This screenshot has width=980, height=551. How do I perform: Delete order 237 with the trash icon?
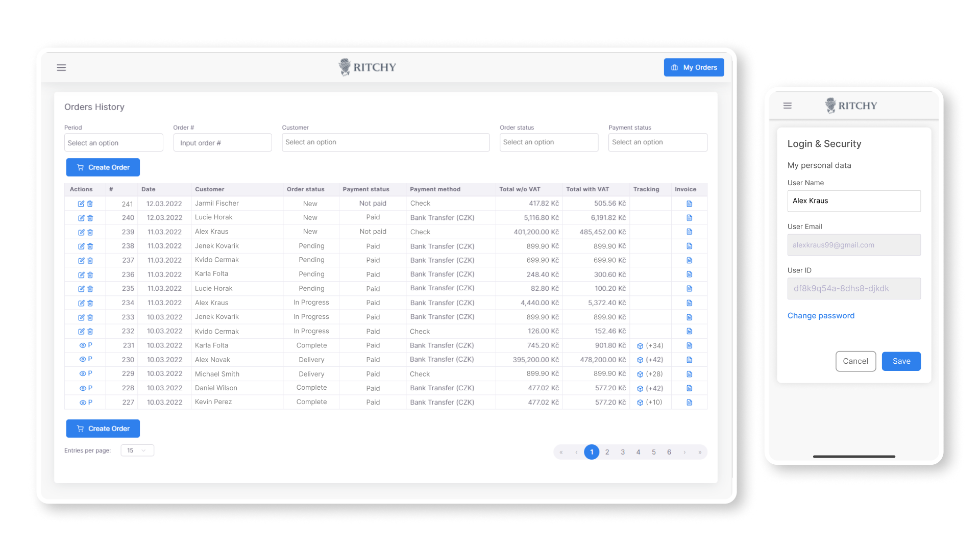click(90, 260)
